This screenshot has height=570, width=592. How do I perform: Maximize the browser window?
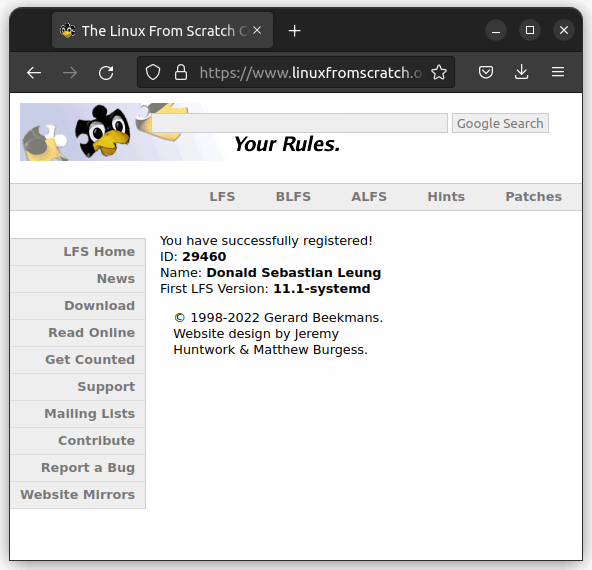(x=530, y=30)
